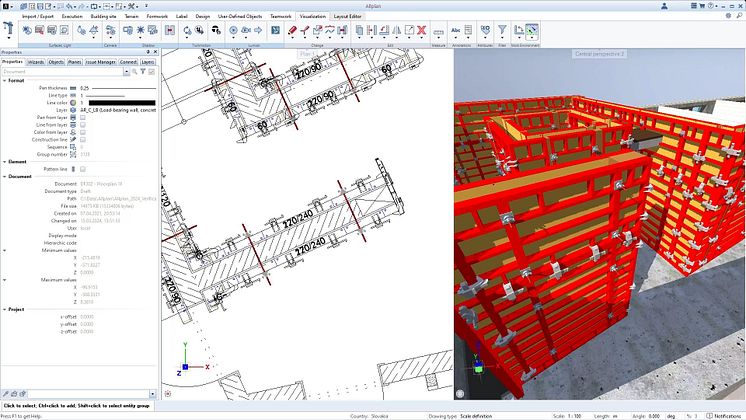Screen dimensions: 746x420
Task: Open the dropdown under the Filter tool
Action: (502, 40)
